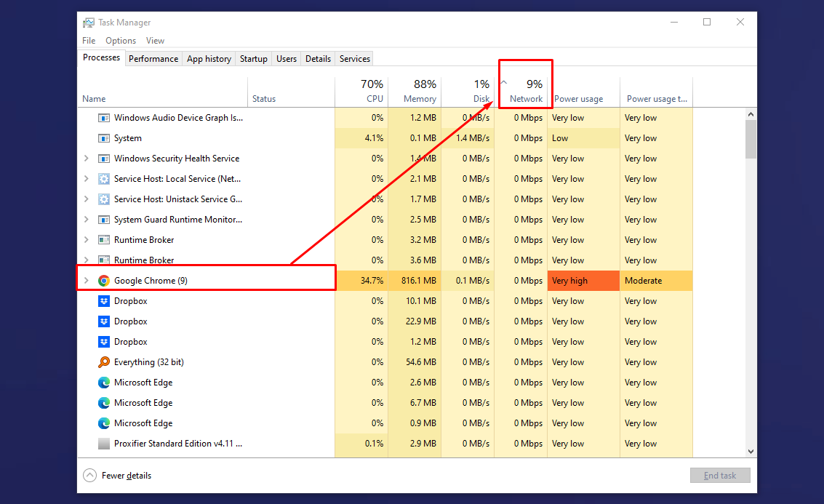Expand the Windows Security Health Service row
This screenshot has height=504, width=824.
click(x=87, y=159)
